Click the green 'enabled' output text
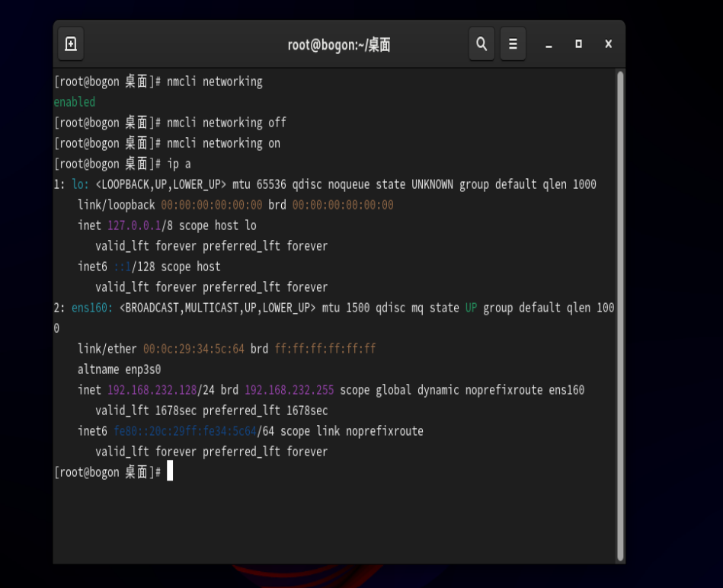This screenshot has width=723, height=588. (74, 102)
